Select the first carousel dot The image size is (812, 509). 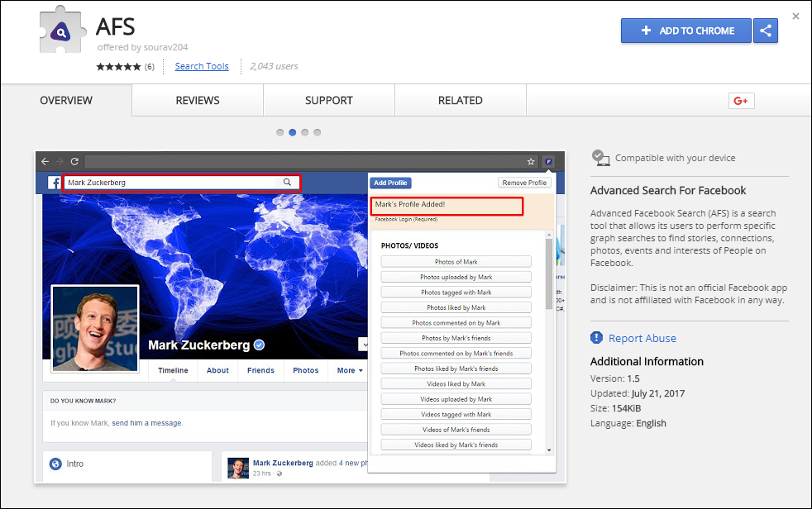pyautogui.click(x=280, y=132)
